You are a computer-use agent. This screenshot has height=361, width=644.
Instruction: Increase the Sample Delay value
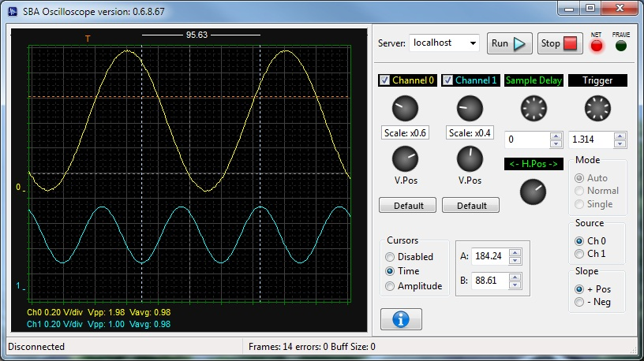coord(556,136)
